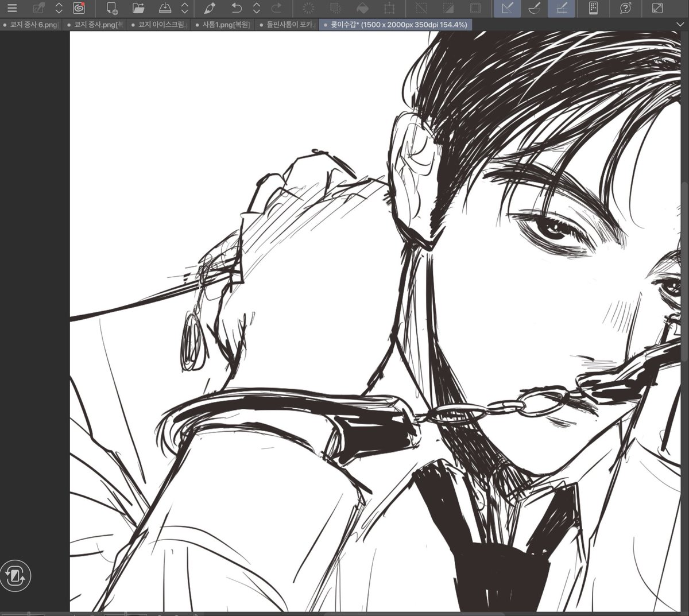Expand the up/down chevrons beside the CLIP STUDIO icon

(x=59, y=8)
